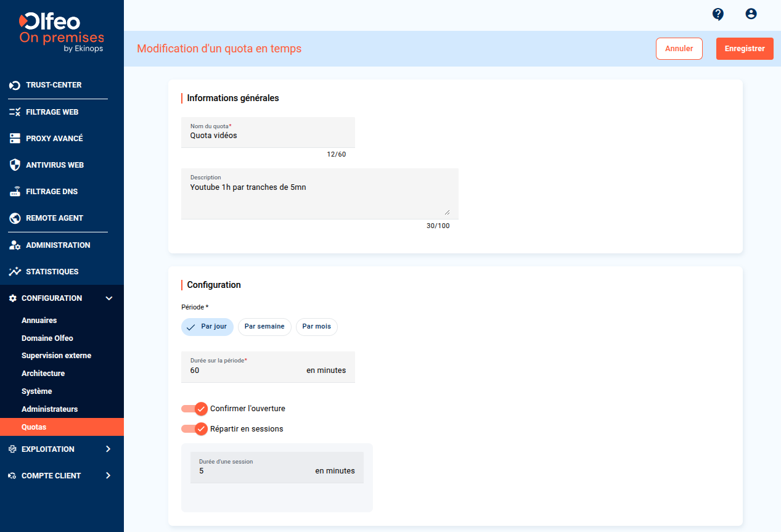Choose the Par mois period chip

pyautogui.click(x=316, y=327)
